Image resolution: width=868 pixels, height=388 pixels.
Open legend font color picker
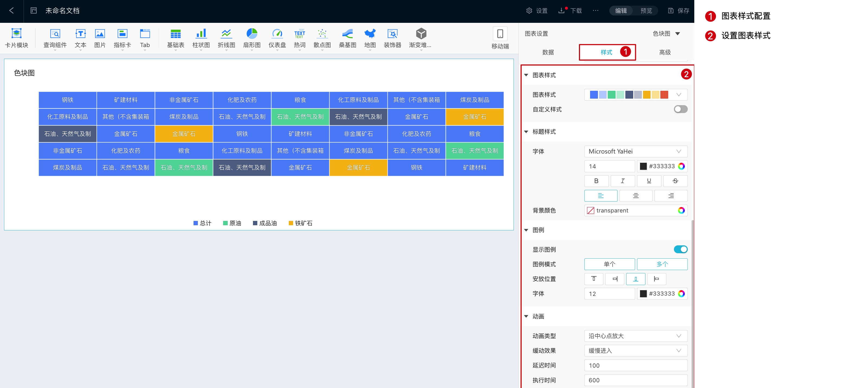tap(662, 293)
